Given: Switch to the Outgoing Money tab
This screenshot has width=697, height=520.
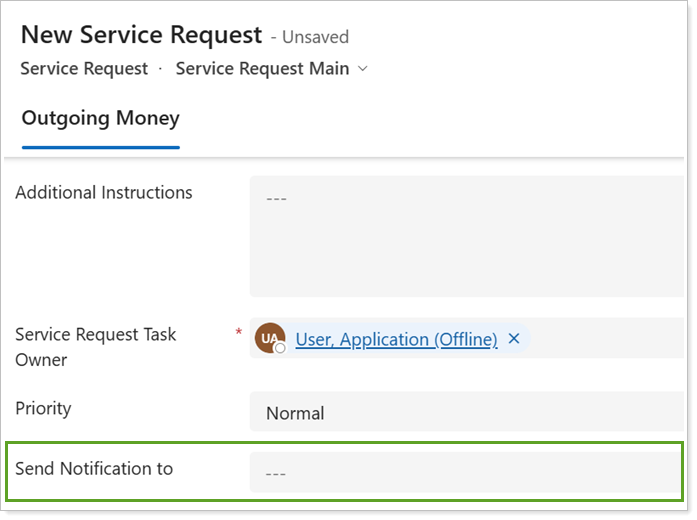Looking at the screenshot, I should click(x=100, y=118).
